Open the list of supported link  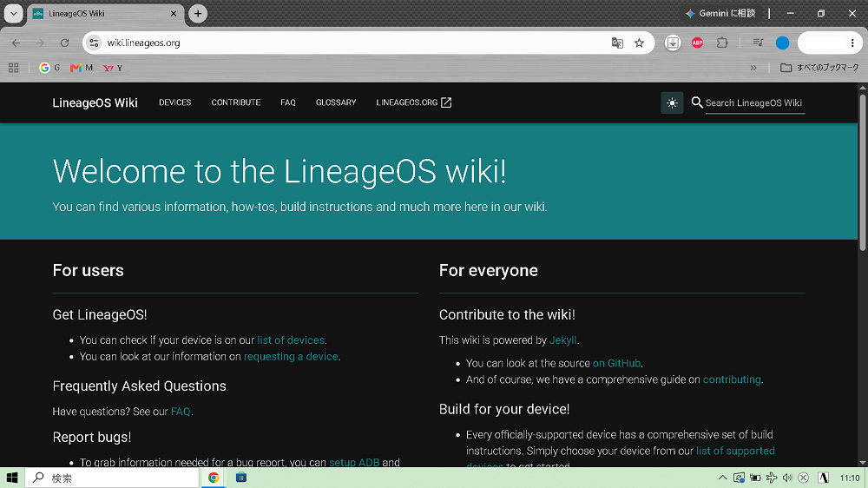[x=735, y=451]
